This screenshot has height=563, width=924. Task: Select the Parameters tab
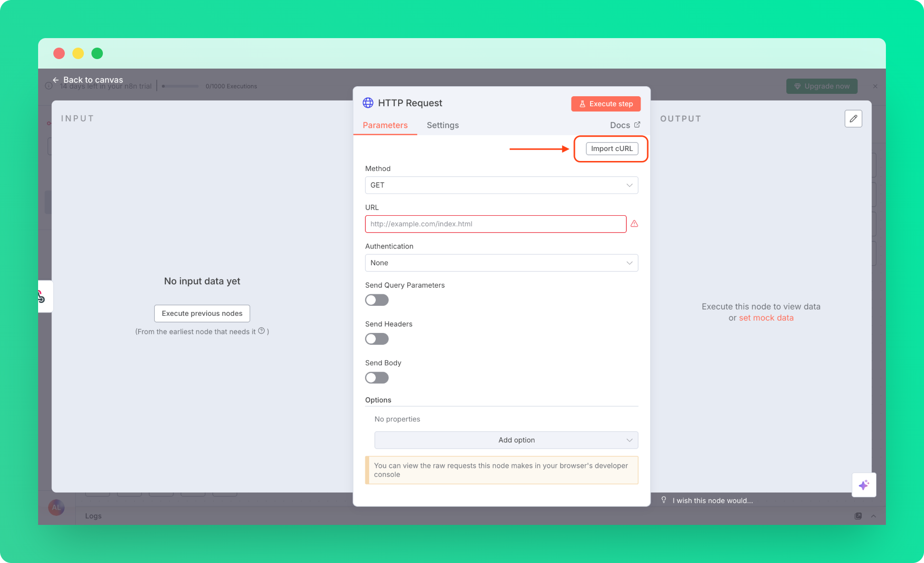tap(385, 125)
